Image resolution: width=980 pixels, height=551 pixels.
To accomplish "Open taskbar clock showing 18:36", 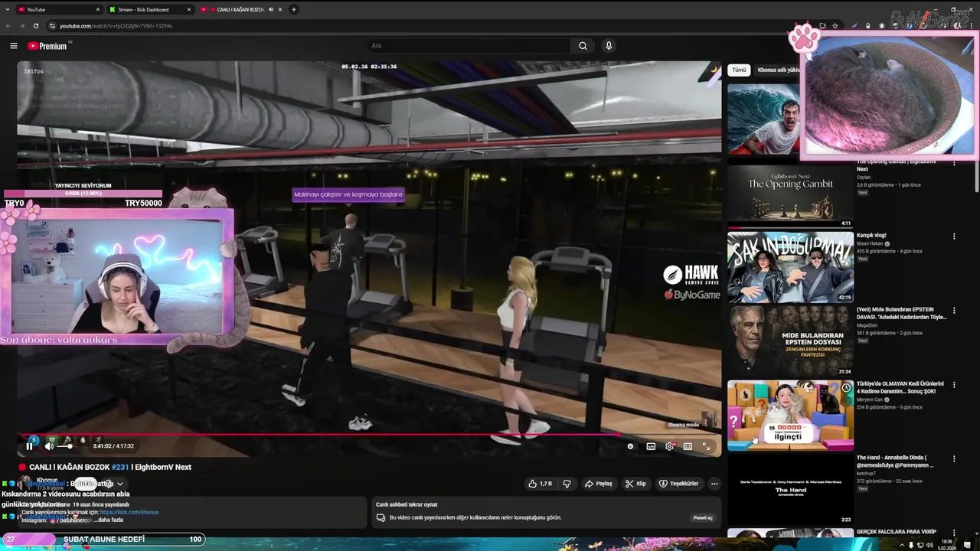I will click(x=947, y=544).
